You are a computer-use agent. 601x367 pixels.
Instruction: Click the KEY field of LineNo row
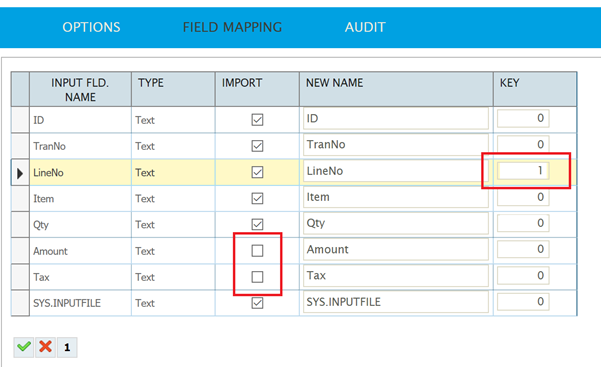click(523, 171)
